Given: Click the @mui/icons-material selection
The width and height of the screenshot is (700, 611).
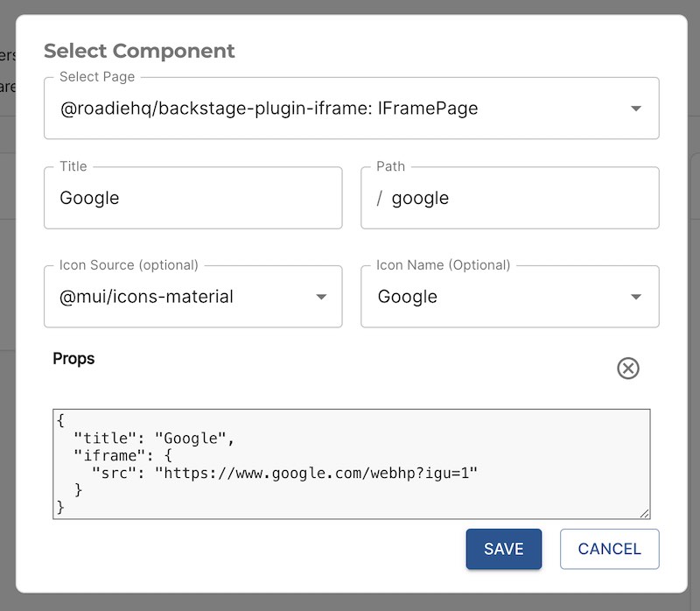Looking at the screenshot, I should pos(145,298).
